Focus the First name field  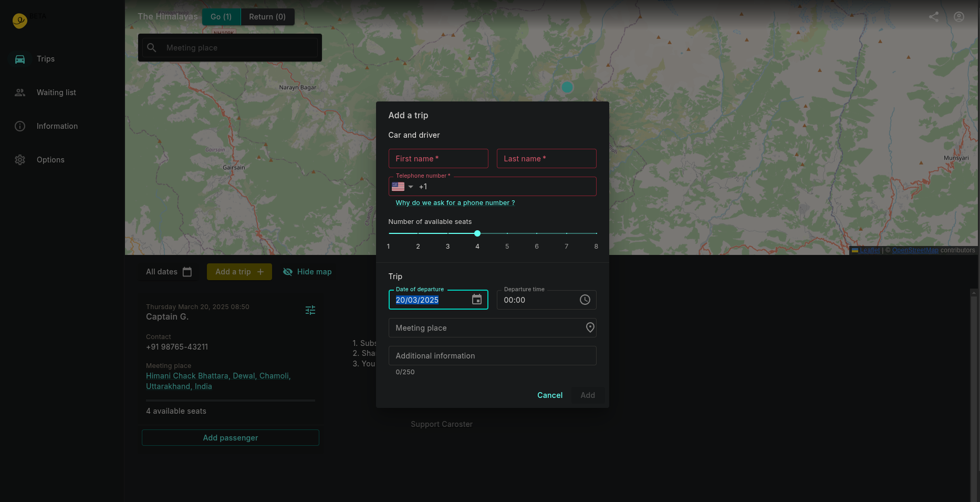(439, 159)
